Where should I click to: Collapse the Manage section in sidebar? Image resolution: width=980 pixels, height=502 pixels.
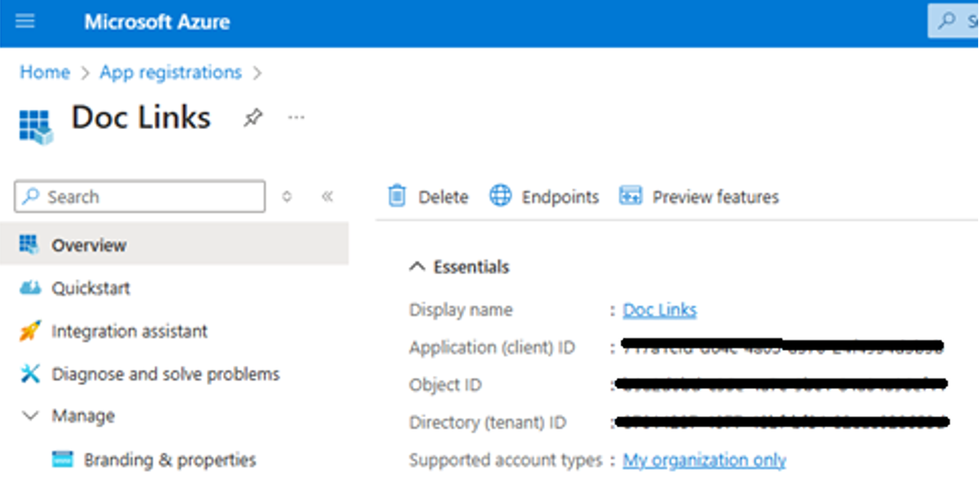[30, 416]
